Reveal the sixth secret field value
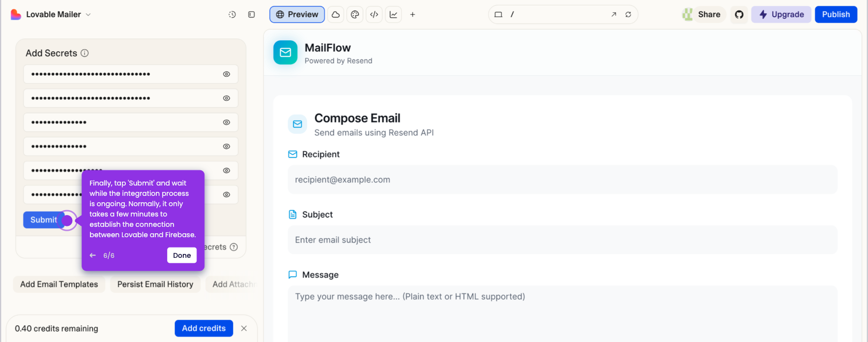This screenshot has width=868, height=342. (x=227, y=195)
